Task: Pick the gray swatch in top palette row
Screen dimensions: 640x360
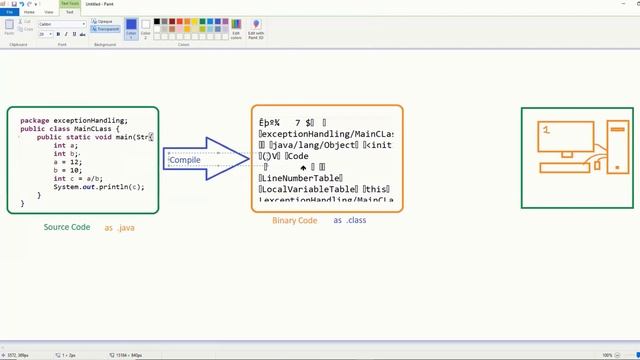Action: pyautogui.click(x=164, y=21)
